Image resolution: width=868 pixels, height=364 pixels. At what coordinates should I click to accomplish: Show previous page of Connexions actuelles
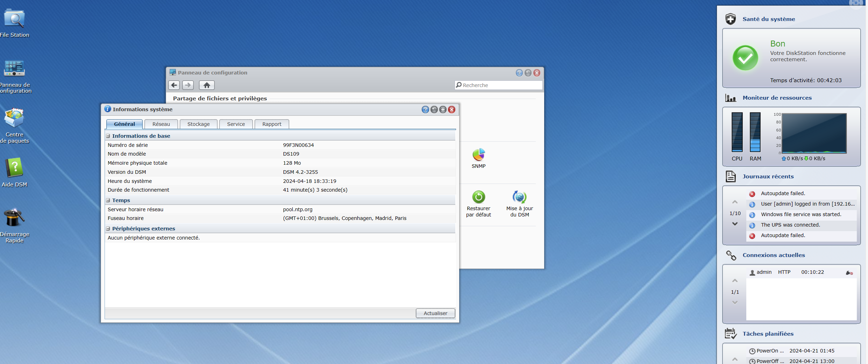735,281
